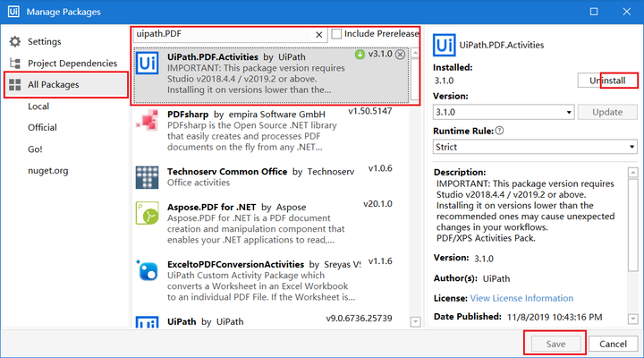This screenshot has width=644, height=358.
Task: Click green installed arrow icon next to v3.1.0
Action: click(x=360, y=55)
